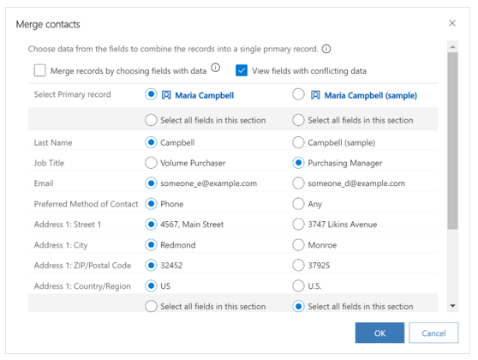Screen dimensions: 478x360
Task: Cancel the merge dialog
Action: (x=434, y=333)
